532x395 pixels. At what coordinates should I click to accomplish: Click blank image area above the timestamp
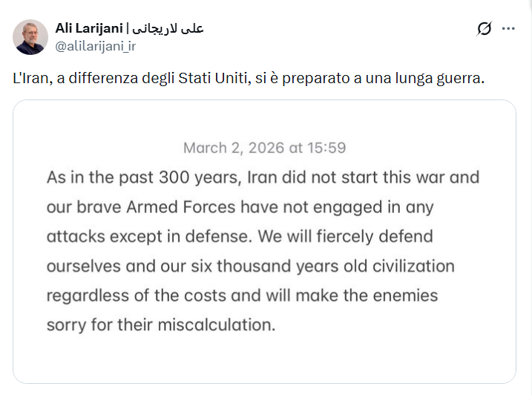pos(264,119)
